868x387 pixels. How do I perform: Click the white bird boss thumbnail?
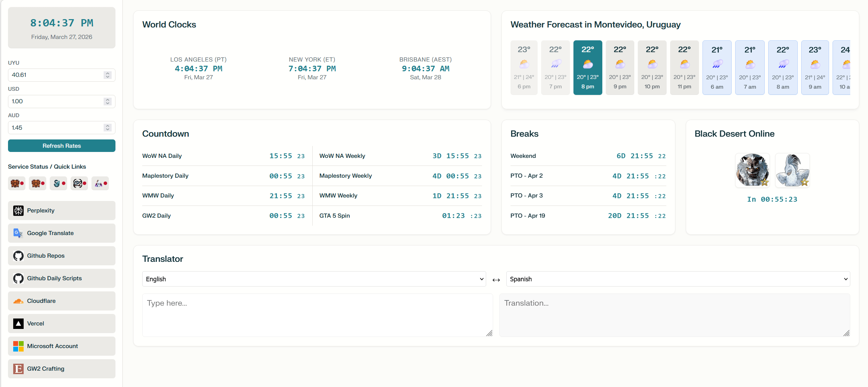[x=792, y=170]
